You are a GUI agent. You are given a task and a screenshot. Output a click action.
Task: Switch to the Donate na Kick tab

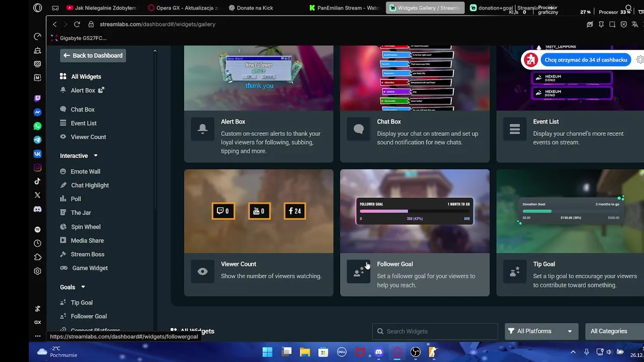(251, 8)
